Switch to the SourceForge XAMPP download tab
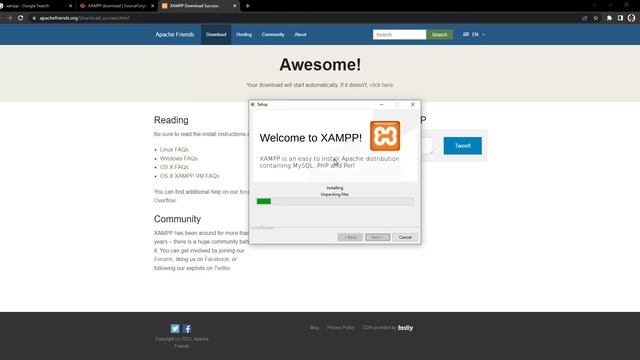Image resolution: width=640 pixels, height=360 pixels. coord(116,6)
